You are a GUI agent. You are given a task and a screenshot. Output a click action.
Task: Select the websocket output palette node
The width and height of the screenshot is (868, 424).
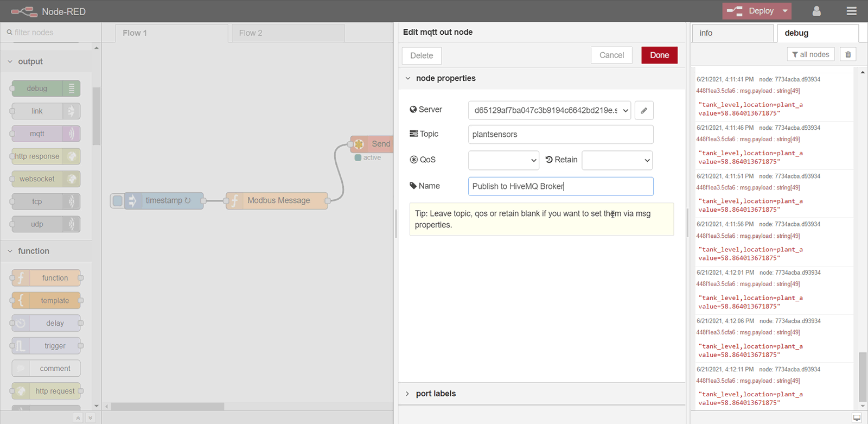pos(46,179)
